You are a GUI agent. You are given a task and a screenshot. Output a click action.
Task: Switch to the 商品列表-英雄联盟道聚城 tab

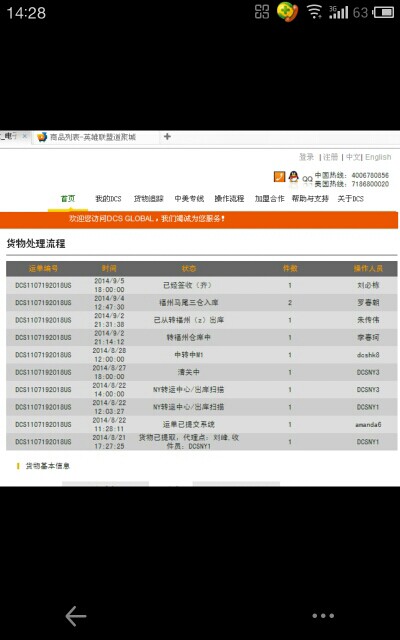[x=93, y=137]
